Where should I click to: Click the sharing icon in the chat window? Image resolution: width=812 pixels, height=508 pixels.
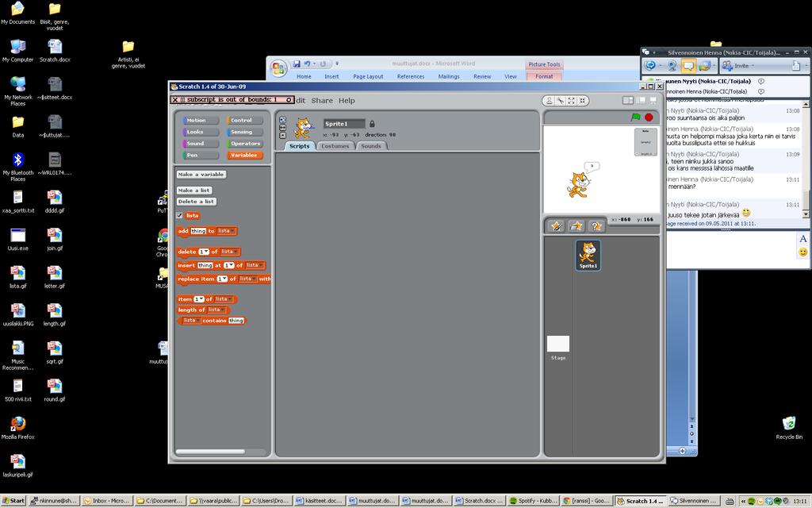click(x=705, y=65)
